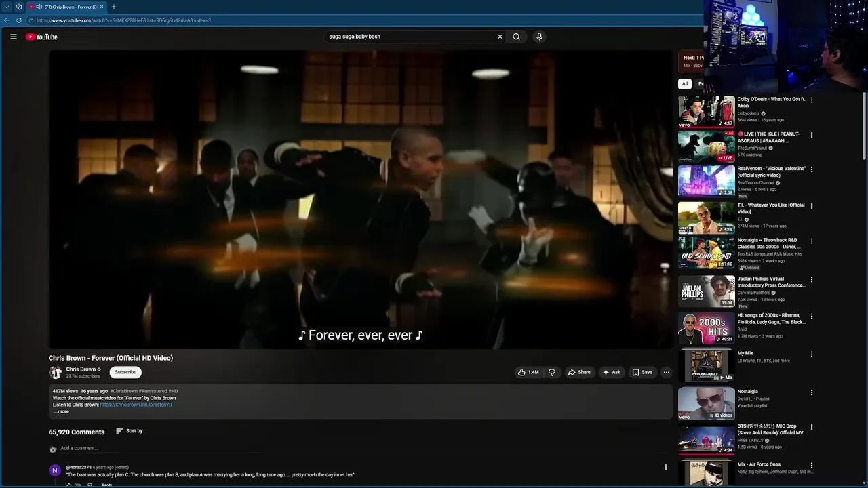
Task: Open menu for Jaelan Phillips video
Action: click(812, 279)
